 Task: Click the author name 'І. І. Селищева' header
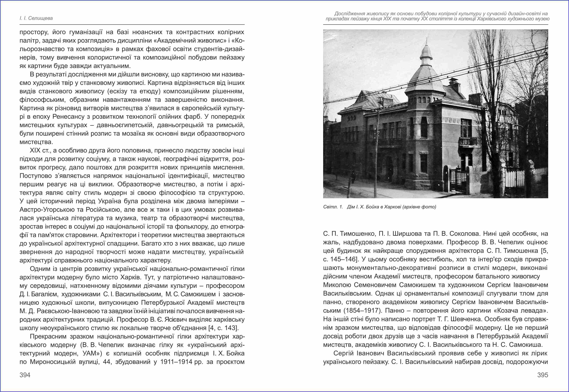(36, 18)
